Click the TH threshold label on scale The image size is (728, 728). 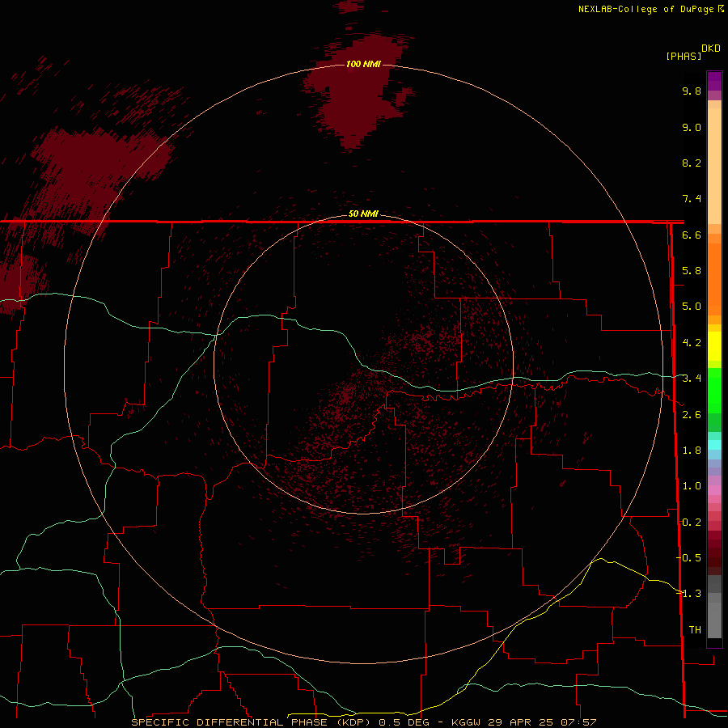click(695, 630)
